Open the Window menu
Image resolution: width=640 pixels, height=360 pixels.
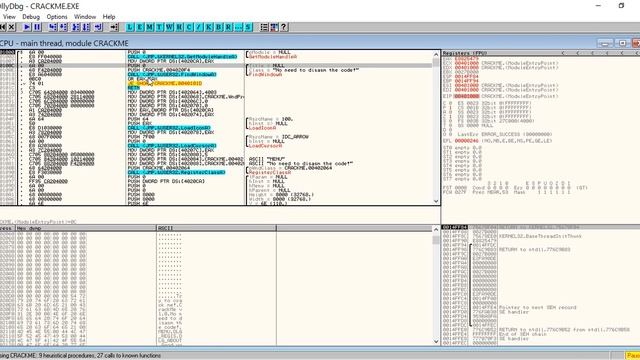(x=85, y=17)
